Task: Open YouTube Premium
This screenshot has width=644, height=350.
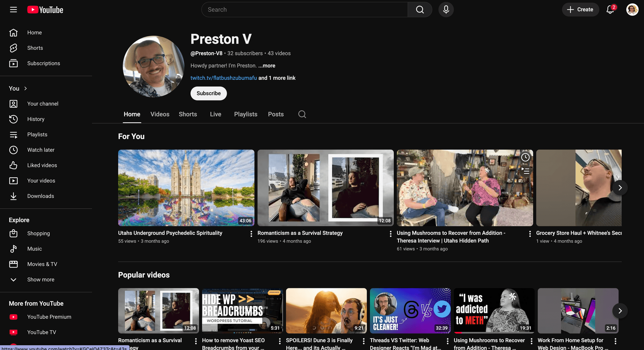Action: [46, 317]
